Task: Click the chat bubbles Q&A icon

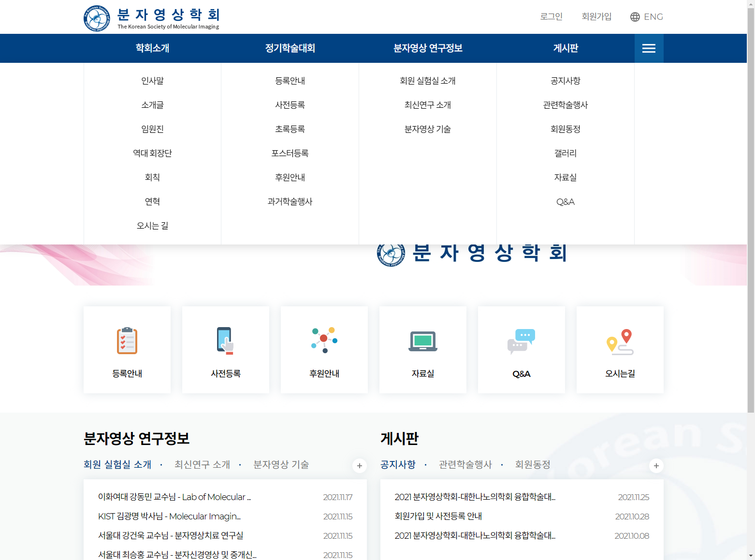Action: (521, 341)
